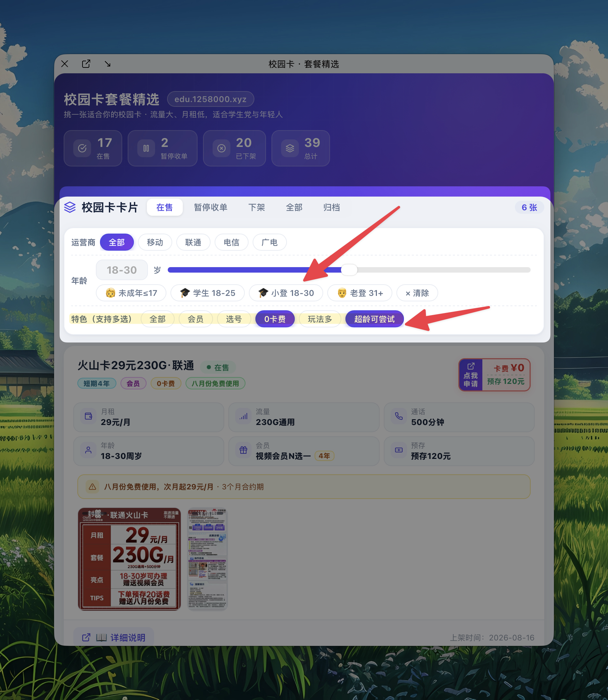Click the 校园卡套餐精选 page heading
The width and height of the screenshot is (608, 700).
112,99
